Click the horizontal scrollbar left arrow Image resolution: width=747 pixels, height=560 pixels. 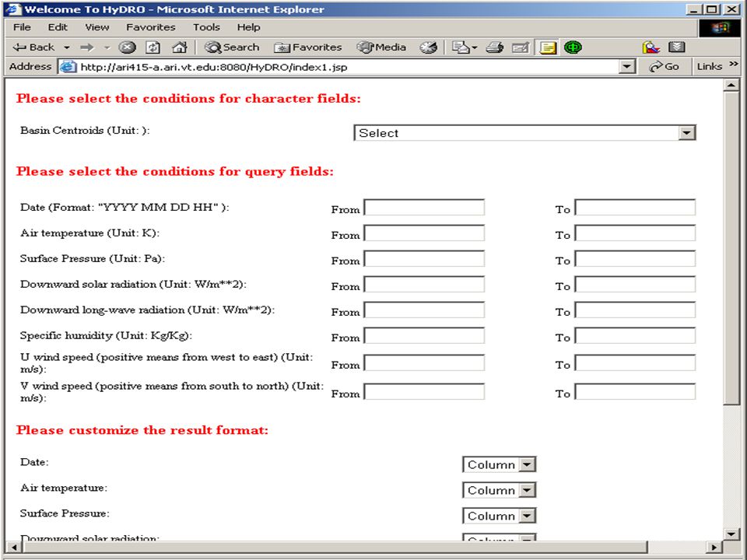click(x=13, y=547)
